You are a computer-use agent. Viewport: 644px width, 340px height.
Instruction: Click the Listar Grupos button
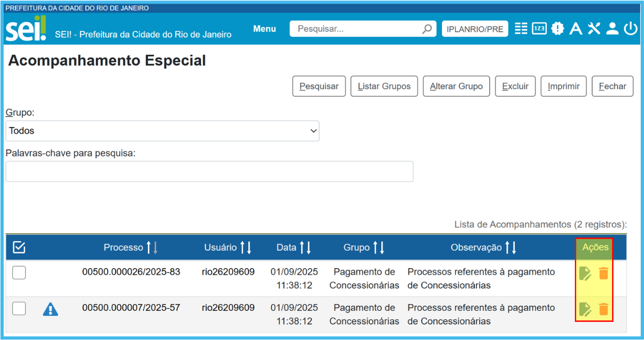pos(384,86)
